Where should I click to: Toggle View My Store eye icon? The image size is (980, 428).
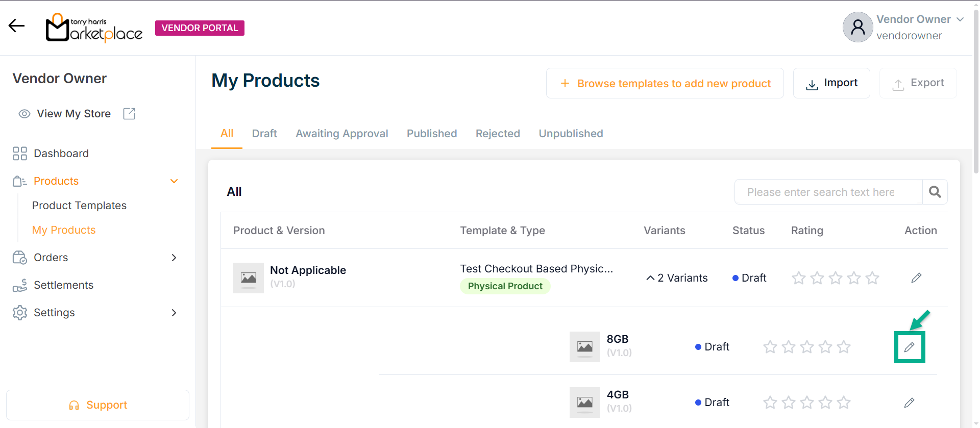click(24, 114)
